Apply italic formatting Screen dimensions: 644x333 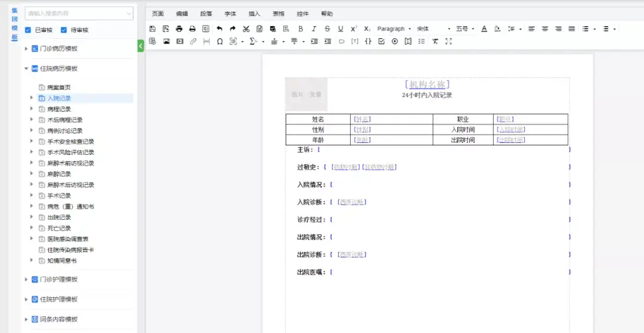[314, 29]
